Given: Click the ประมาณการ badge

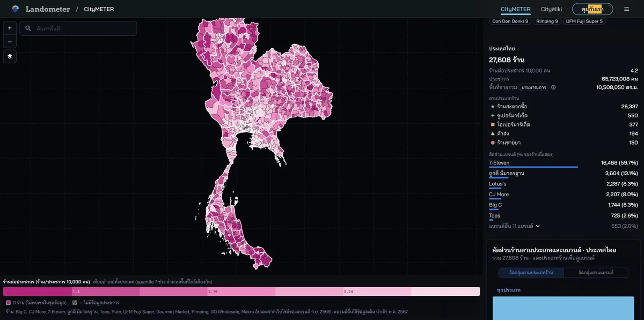Looking at the screenshot, I should (x=533, y=87).
